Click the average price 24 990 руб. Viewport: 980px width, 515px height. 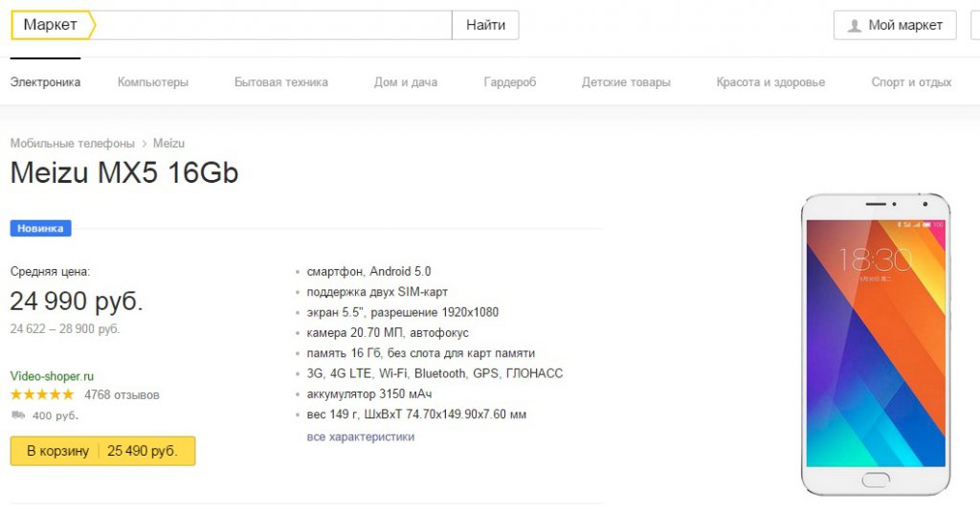click(x=77, y=302)
